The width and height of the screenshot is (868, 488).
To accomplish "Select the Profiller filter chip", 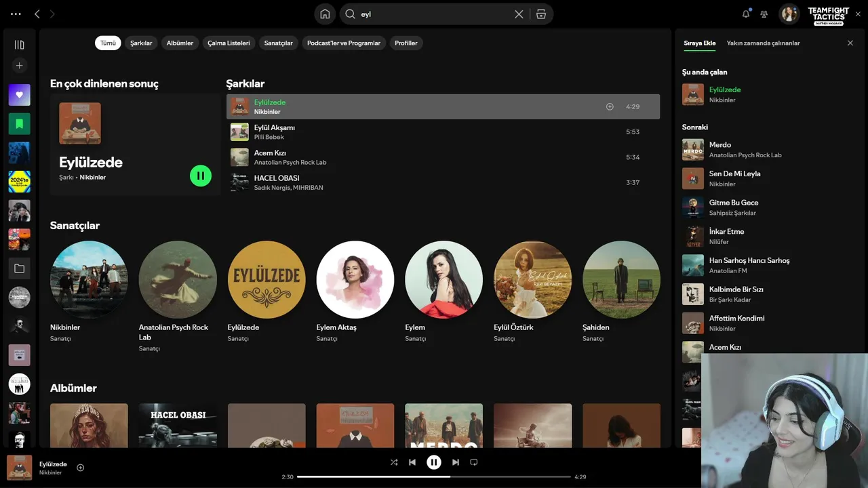I will (406, 43).
